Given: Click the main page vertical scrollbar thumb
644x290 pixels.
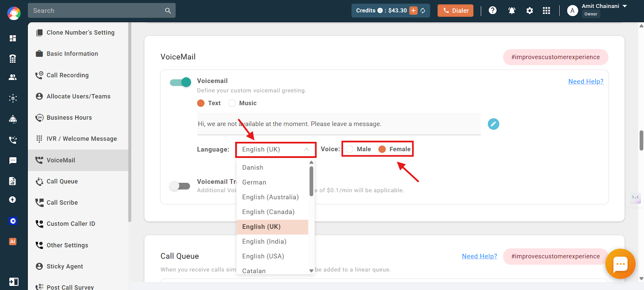Looking at the screenshot, I should [641, 140].
